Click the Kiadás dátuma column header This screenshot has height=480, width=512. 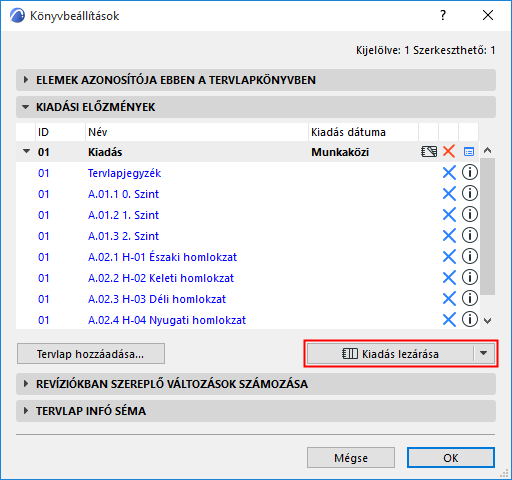click(363, 132)
